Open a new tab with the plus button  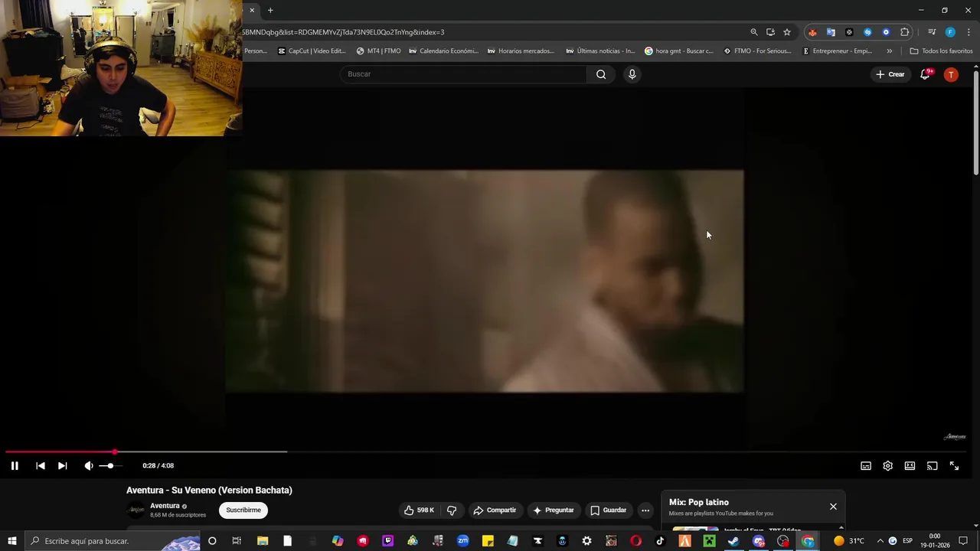[x=270, y=10]
